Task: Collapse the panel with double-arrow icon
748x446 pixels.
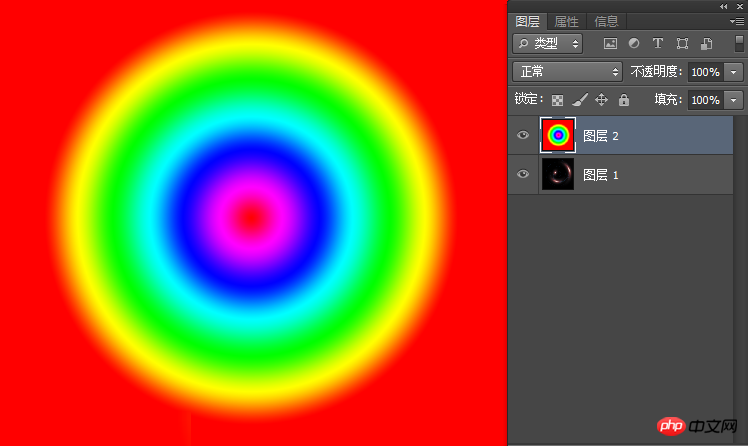Action: (x=724, y=6)
